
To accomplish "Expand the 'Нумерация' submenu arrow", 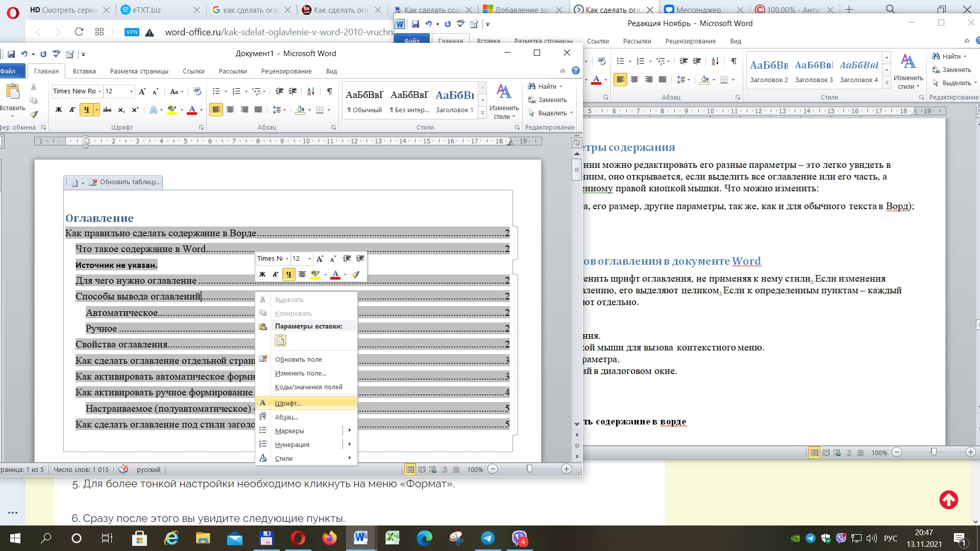I will pos(351,445).
